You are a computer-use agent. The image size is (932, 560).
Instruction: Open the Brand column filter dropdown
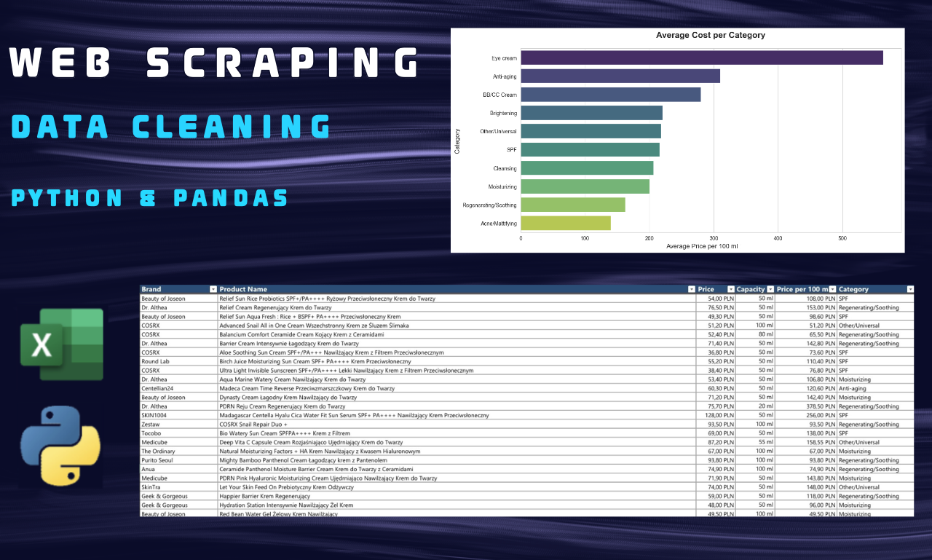213,289
